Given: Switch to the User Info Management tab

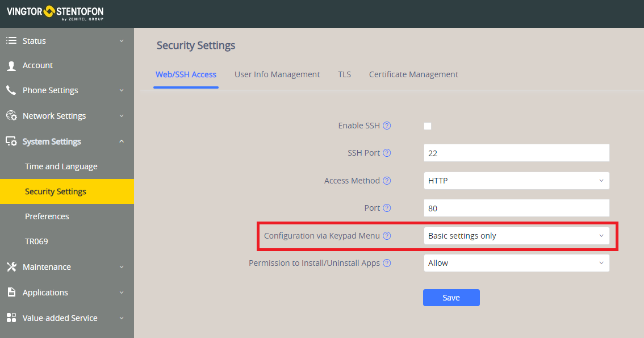Looking at the screenshot, I should point(277,74).
